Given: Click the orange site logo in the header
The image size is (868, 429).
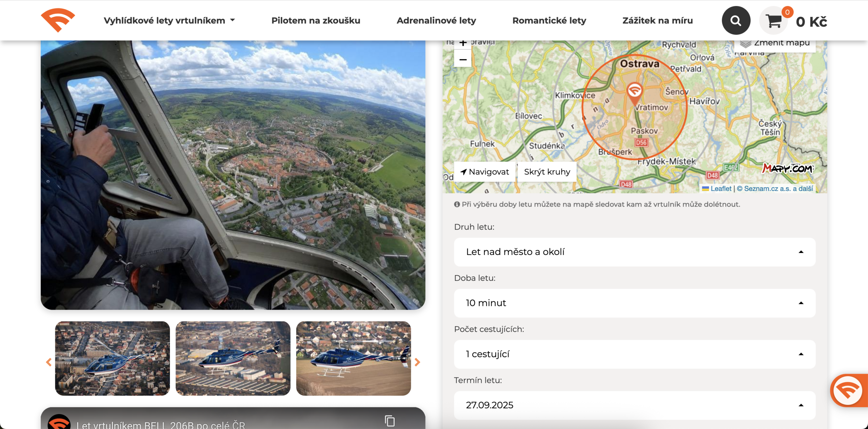Looking at the screenshot, I should click(x=58, y=20).
